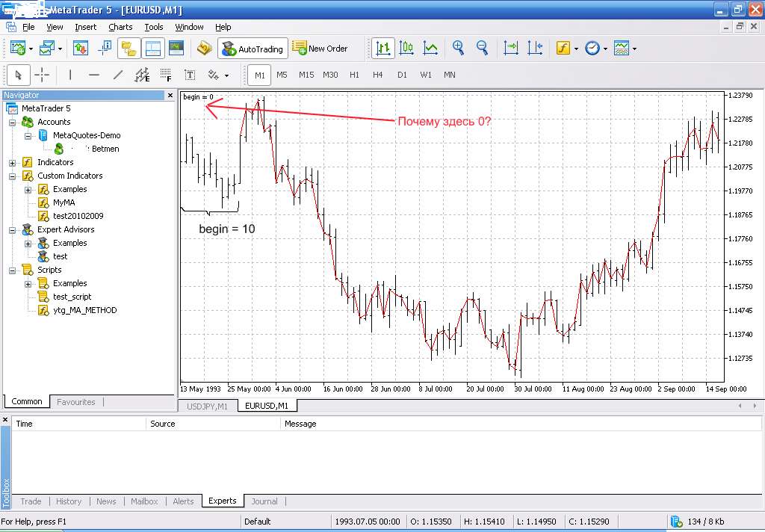Toggle Chart Shift
This screenshot has height=532, width=765.
click(x=535, y=49)
